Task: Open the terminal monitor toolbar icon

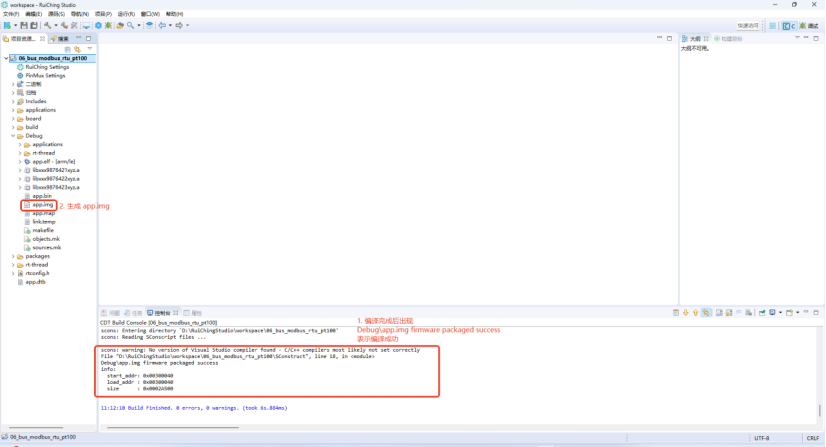Action: [x=86, y=25]
